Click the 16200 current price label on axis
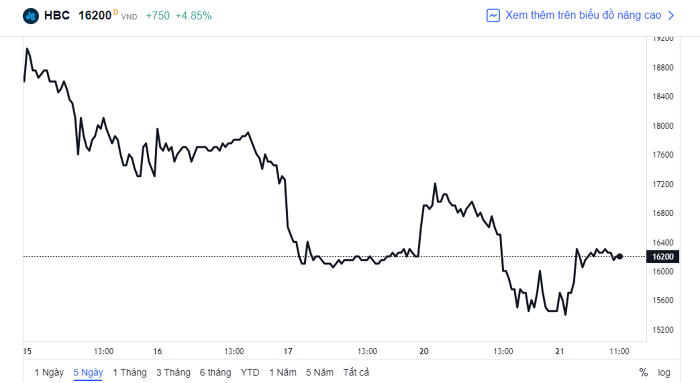Viewport: 700px width, 383px height. click(662, 257)
